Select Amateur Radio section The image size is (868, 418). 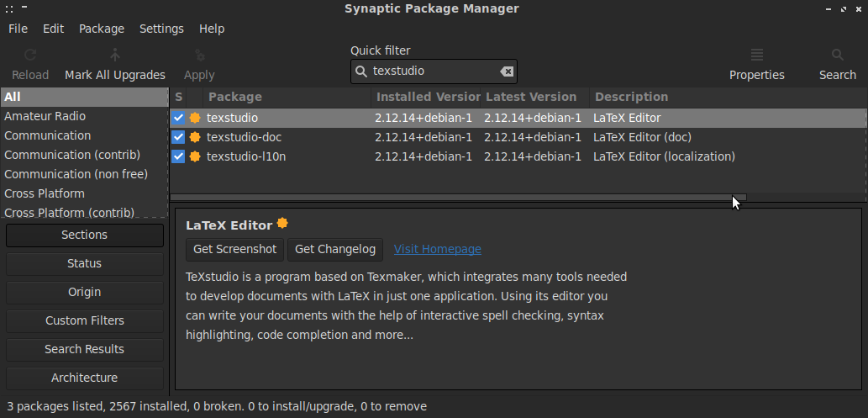pos(84,116)
